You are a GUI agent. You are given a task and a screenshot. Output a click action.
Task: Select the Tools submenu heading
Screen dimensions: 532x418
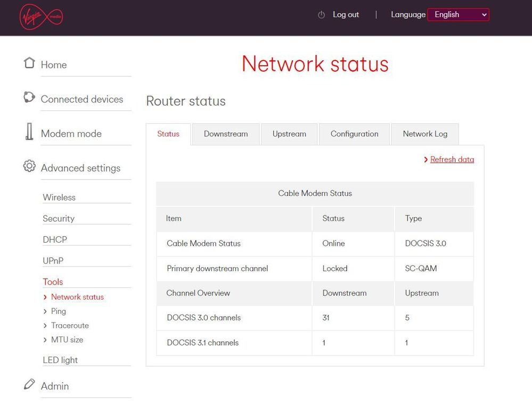[53, 282]
